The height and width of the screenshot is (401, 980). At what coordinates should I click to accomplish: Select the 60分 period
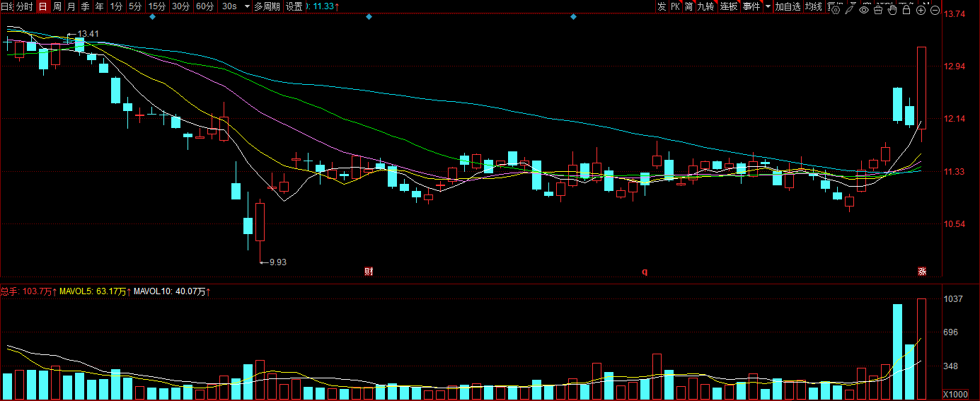click(x=205, y=6)
